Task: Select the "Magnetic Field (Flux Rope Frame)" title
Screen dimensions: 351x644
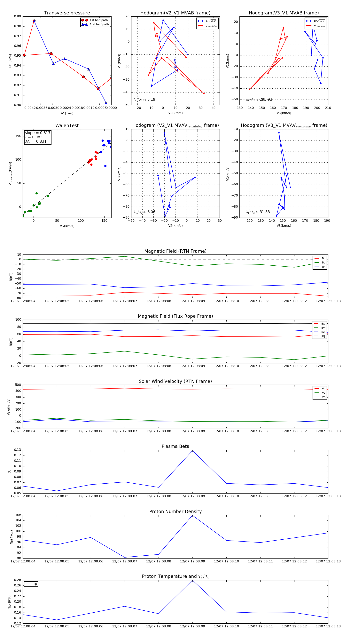Action: point(175,316)
